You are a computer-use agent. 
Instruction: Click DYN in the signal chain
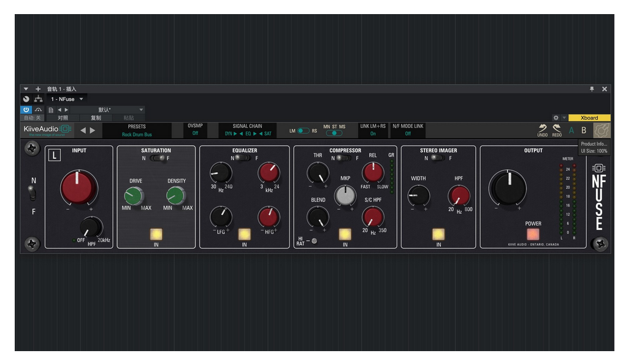coord(229,134)
